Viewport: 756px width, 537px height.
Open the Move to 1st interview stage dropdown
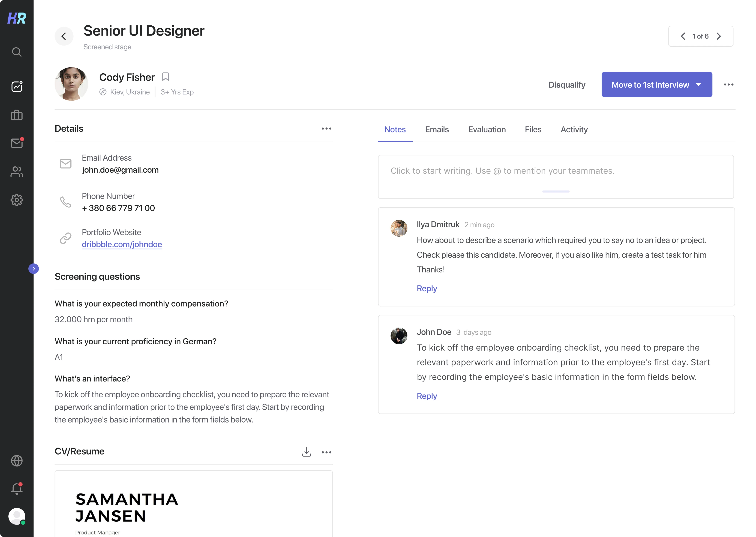[x=698, y=85]
